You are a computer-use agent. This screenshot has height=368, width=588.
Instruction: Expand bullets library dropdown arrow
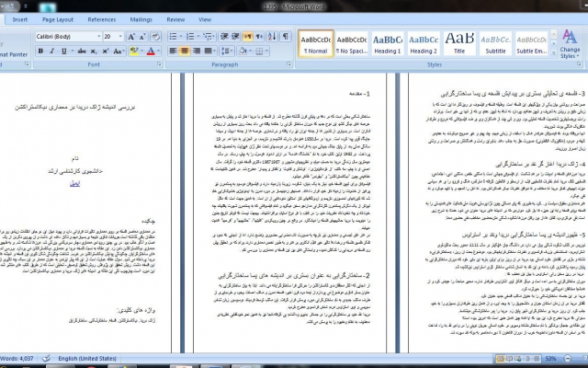click(181, 37)
